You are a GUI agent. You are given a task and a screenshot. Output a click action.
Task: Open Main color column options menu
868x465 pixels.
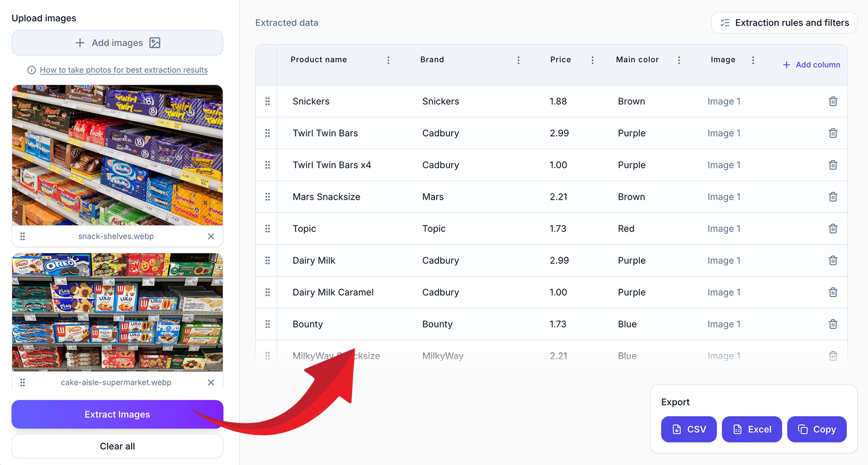tap(679, 60)
